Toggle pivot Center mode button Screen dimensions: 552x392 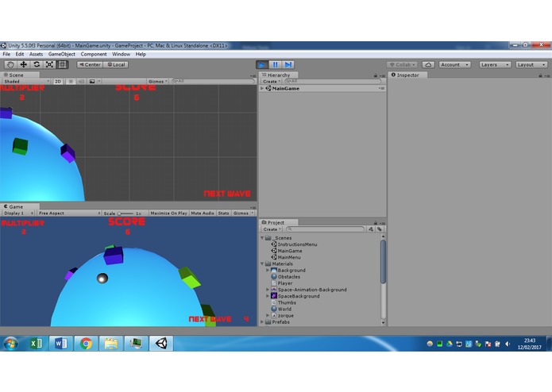tap(90, 65)
